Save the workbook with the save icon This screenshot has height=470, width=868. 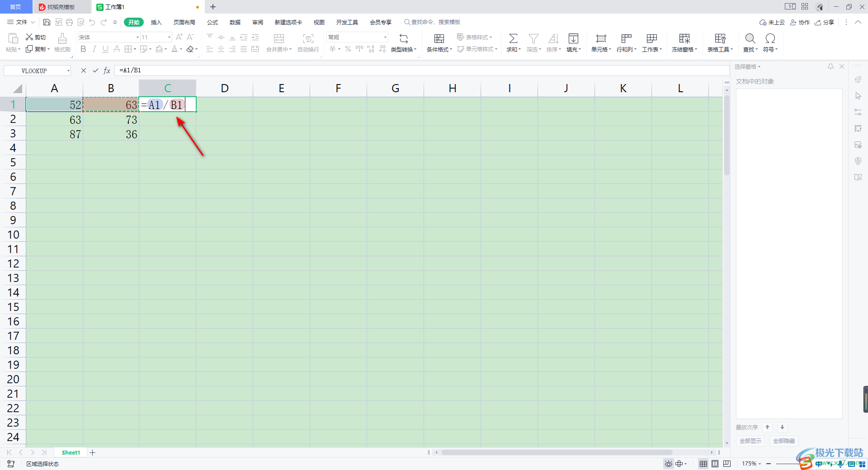(47, 22)
